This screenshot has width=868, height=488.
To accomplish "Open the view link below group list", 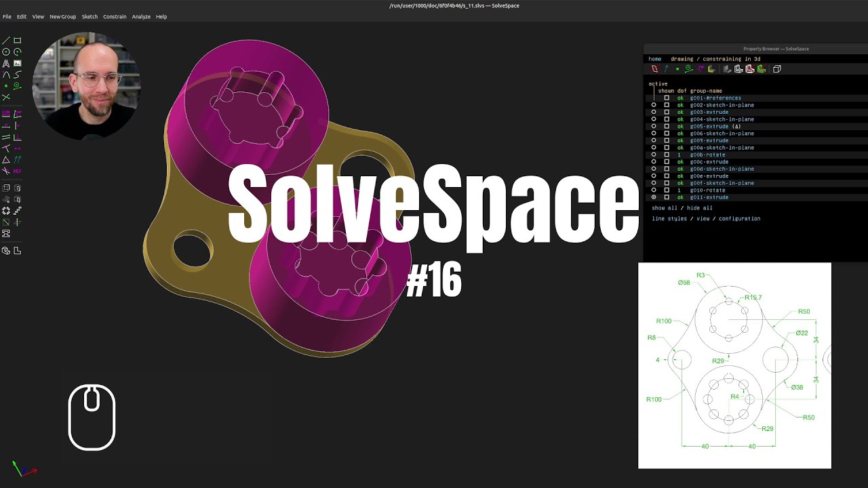I will pyautogui.click(x=703, y=218).
